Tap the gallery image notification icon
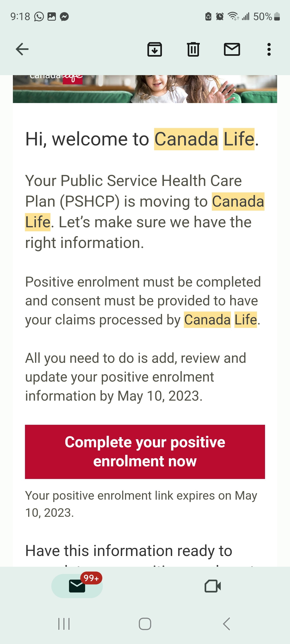The width and height of the screenshot is (290, 644). [x=52, y=17]
